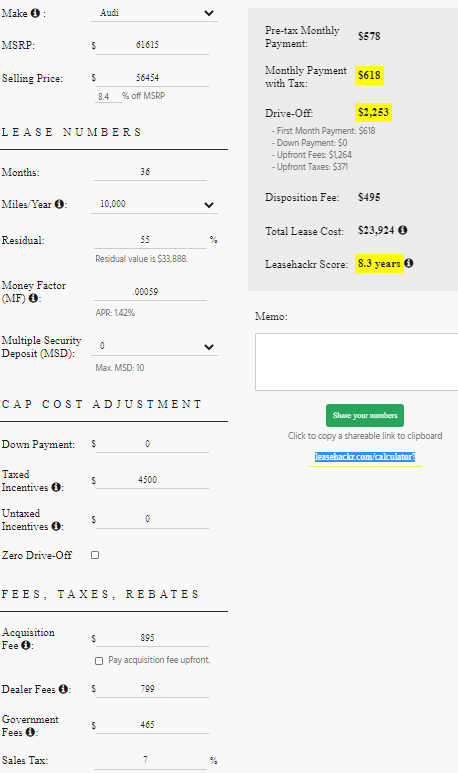Select the Residual percentage field
This screenshot has height=773, width=458.
(150, 240)
